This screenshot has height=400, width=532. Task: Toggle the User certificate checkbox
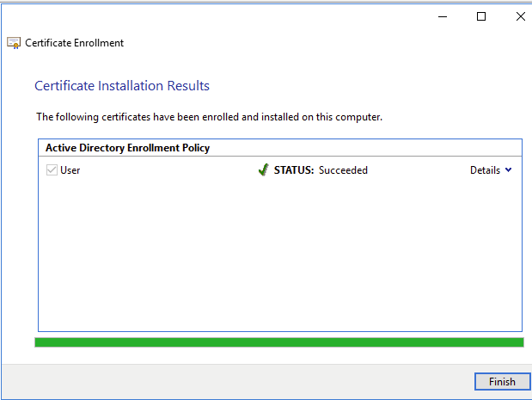point(52,170)
